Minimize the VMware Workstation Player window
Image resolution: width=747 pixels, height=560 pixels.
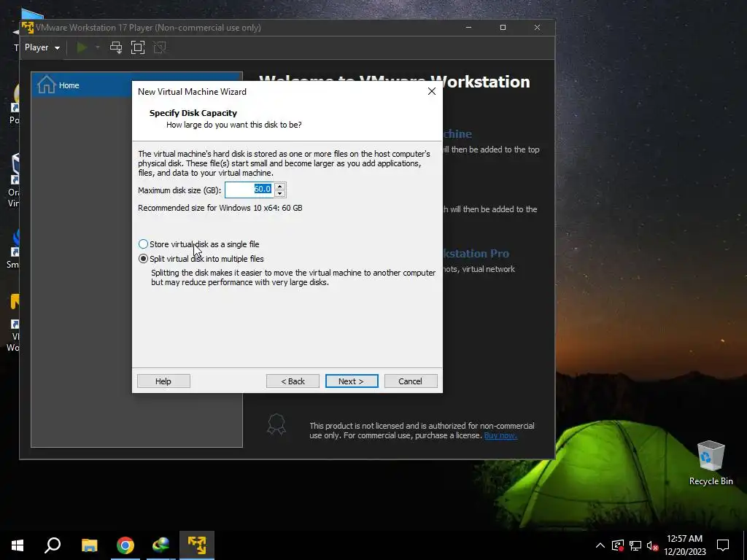(468, 28)
